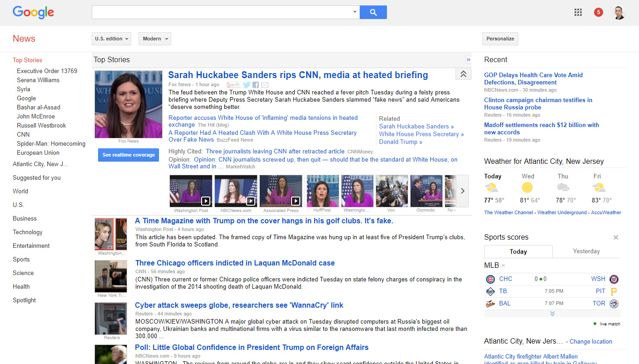Click the Today partly sunny weather icon
The height and width of the screenshot is (364, 639).
491,187
